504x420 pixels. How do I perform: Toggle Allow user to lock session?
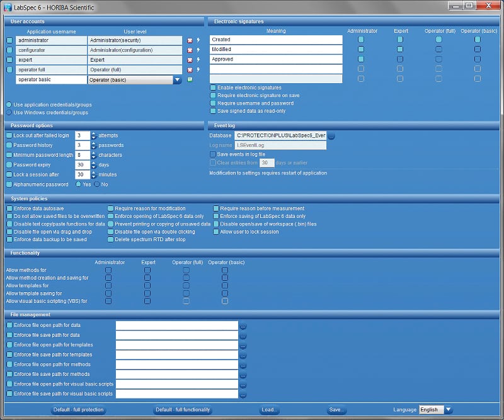[216, 232]
